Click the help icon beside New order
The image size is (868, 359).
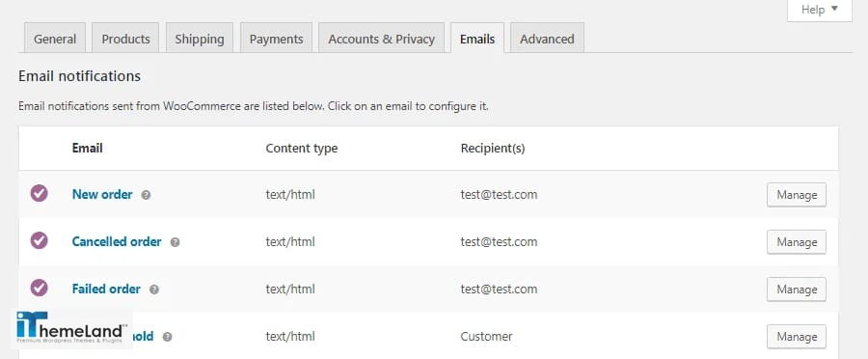click(146, 195)
